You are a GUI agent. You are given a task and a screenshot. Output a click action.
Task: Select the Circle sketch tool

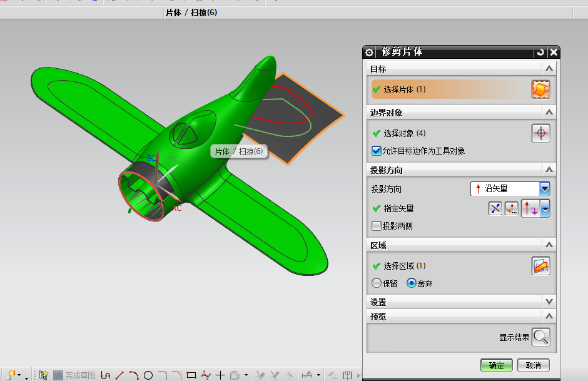[148, 375]
